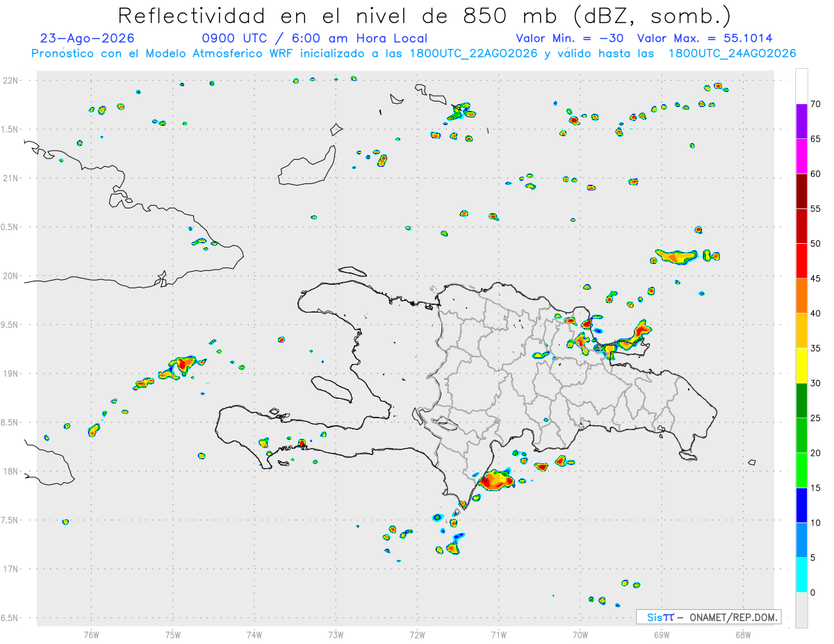Select the yellow colorbar segment between 30 and 35

(801, 365)
